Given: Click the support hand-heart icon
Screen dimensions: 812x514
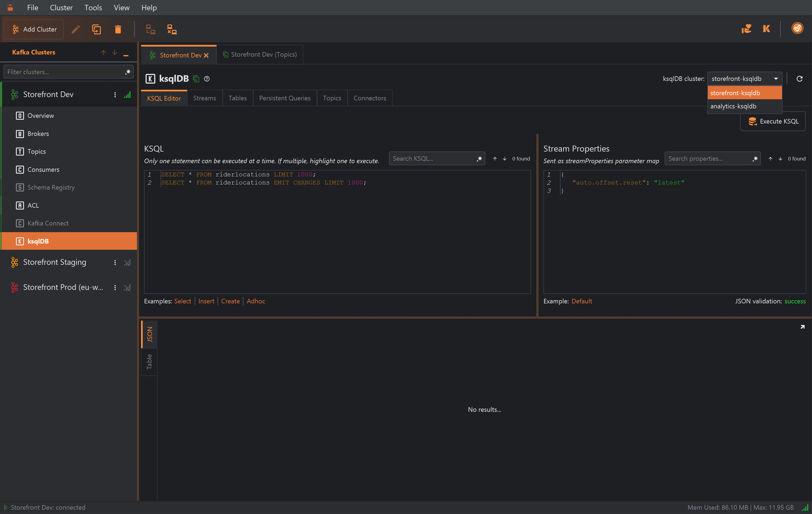Looking at the screenshot, I should click(x=746, y=29).
